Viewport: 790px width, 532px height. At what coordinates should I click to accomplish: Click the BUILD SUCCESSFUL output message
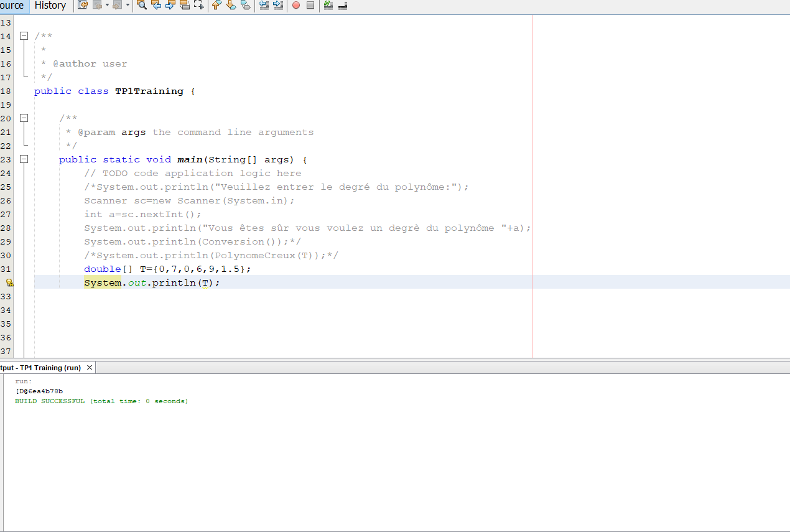point(101,401)
